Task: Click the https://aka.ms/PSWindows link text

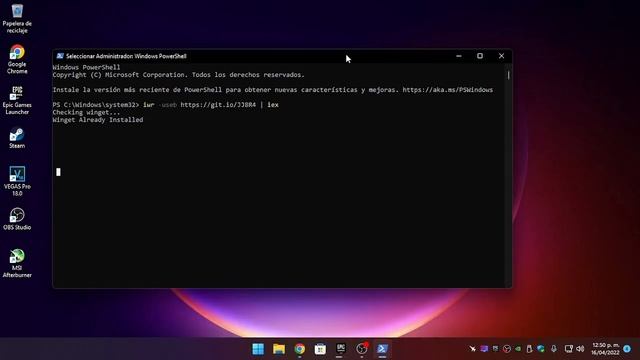Action: 448,90
